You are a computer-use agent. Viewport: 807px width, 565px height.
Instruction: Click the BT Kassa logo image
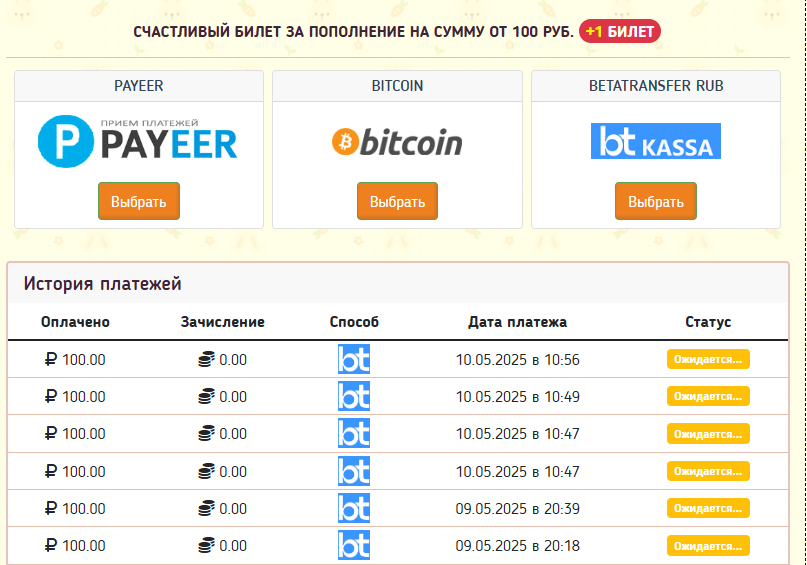click(655, 141)
